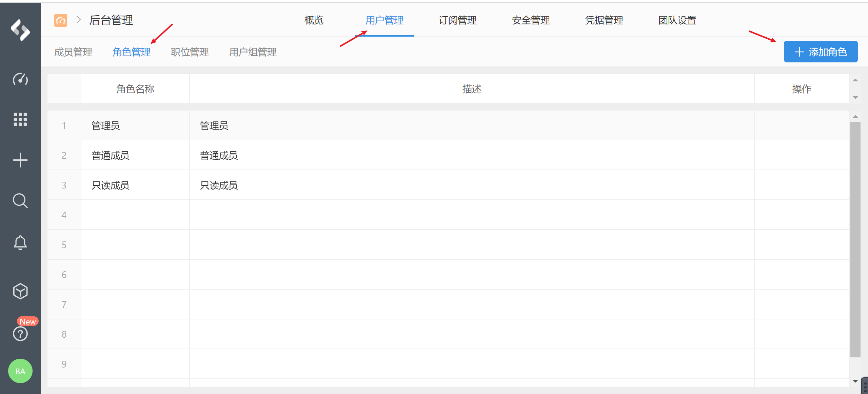This screenshot has height=394, width=868.
Task: Click the plus create icon in sidebar
Action: click(20, 160)
